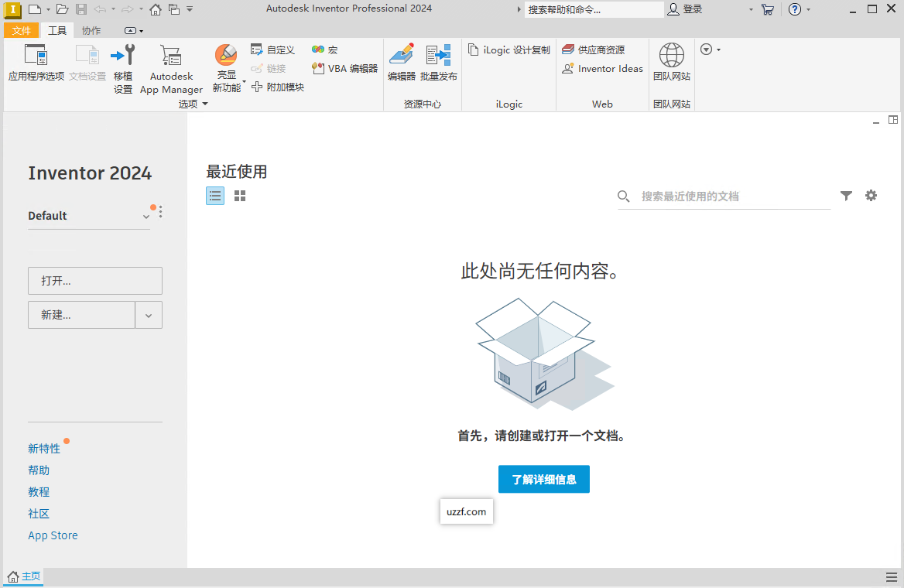Toggle the recent documents filter icon

click(x=846, y=196)
